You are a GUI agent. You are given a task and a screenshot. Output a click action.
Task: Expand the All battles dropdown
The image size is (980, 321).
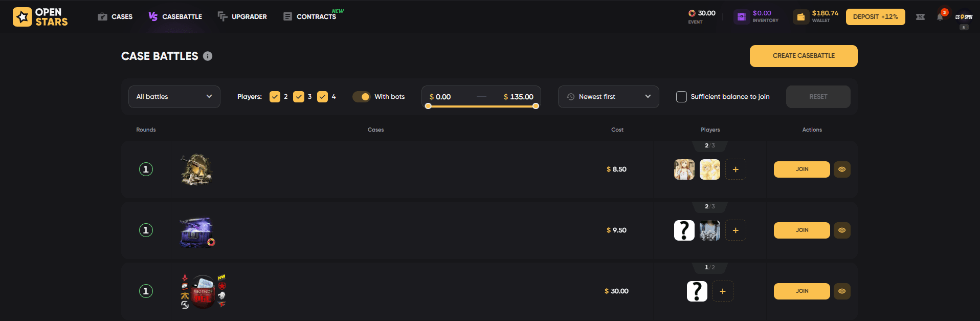tap(174, 97)
